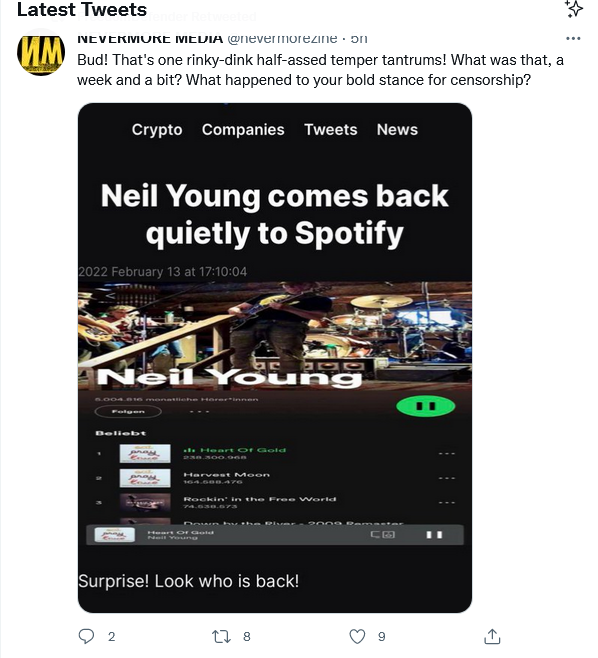Click the Heart Of Gold track row
598x658 pixels.
pyautogui.click(x=275, y=453)
